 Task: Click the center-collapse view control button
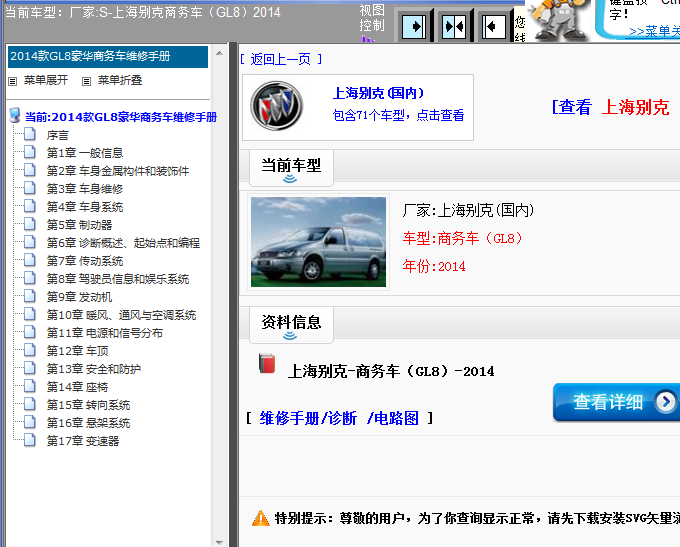click(x=454, y=26)
